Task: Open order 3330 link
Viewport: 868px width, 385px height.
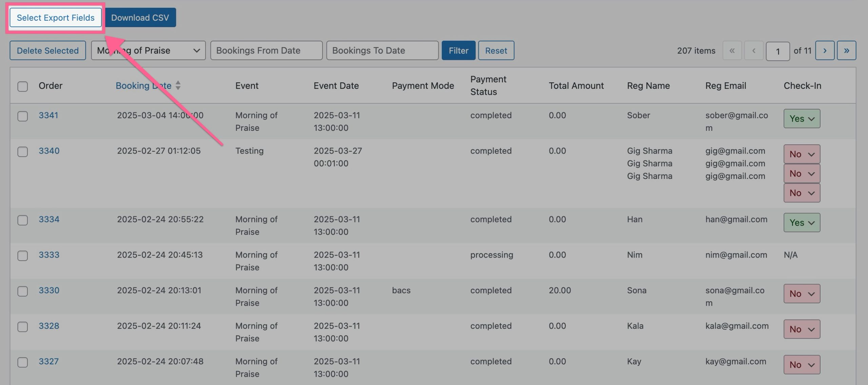Action: tap(49, 290)
